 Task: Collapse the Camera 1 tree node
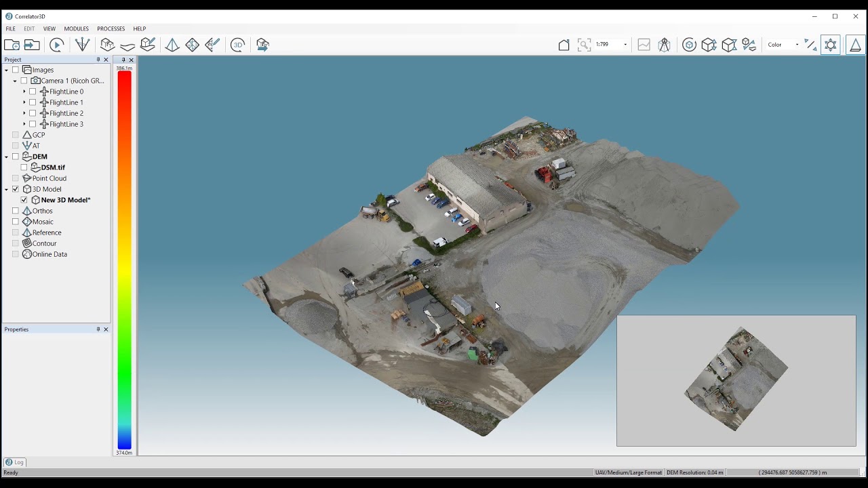(x=15, y=81)
